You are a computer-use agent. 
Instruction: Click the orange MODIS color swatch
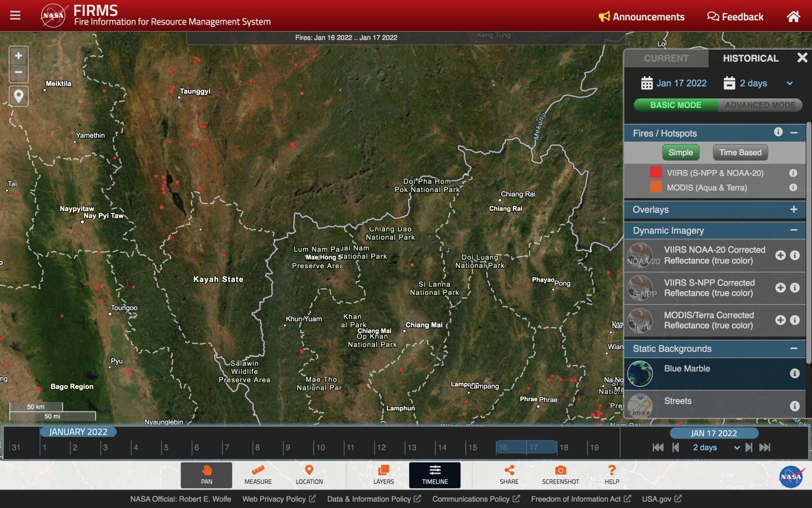click(x=656, y=187)
